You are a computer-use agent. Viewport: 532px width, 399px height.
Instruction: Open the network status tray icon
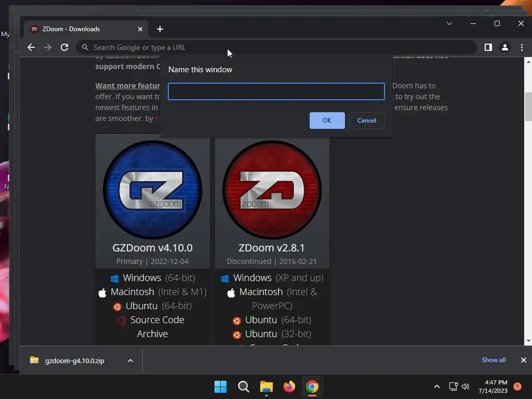(453, 387)
